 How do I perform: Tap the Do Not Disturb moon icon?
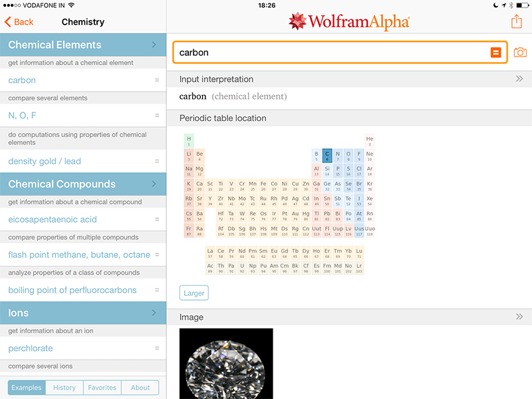495,5
